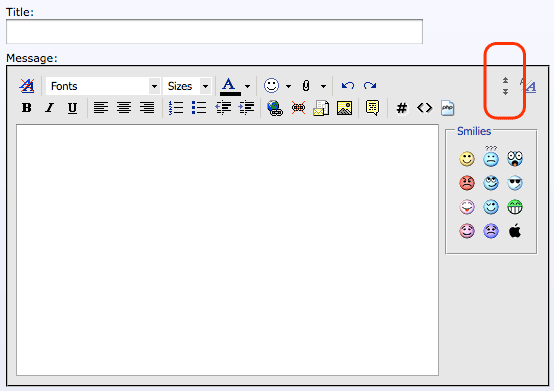
Task: Wrap the selection in CODE tags (# icon)
Action: [402, 108]
